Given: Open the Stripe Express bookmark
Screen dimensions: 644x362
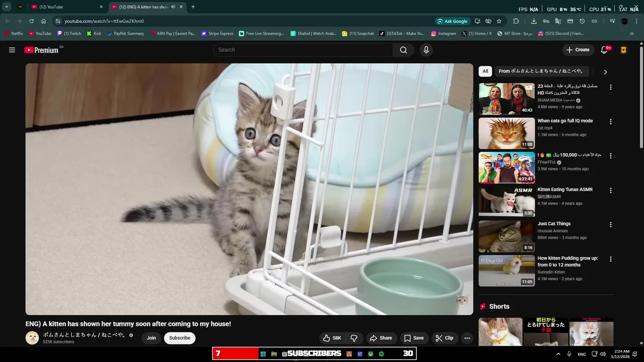Looking at the screenshot, I should [217, 34].
